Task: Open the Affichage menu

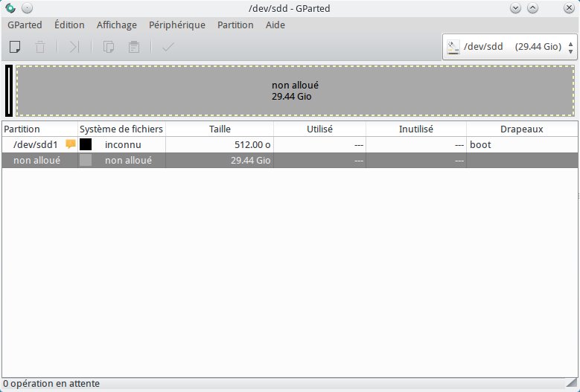Action: point(116,25)
